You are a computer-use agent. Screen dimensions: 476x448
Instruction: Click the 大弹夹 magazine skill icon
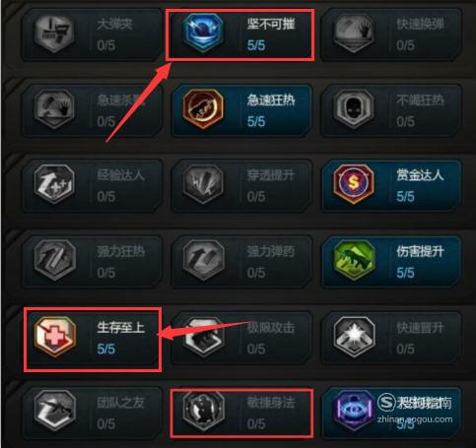point(54,32)
